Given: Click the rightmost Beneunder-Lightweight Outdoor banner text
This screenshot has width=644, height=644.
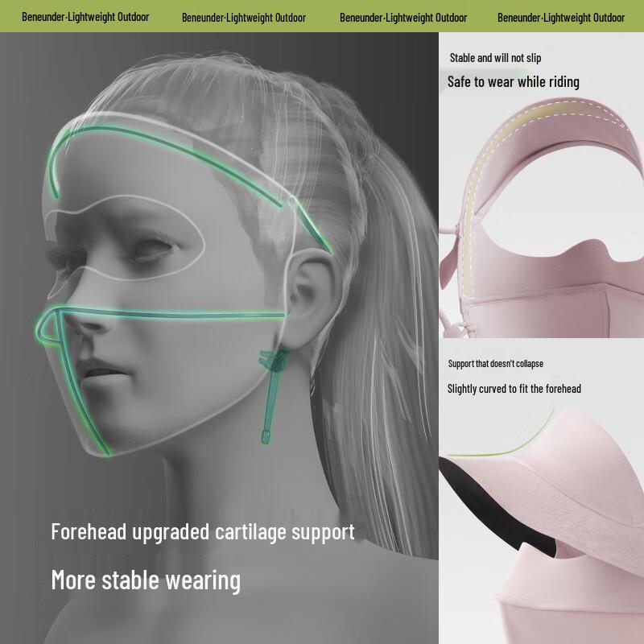Looking at the screenshot, I should (x=561, y=17).
